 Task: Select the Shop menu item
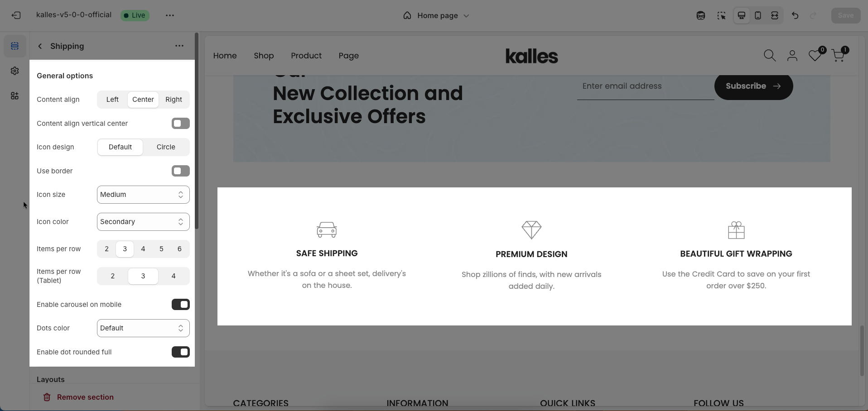(264, 56)
